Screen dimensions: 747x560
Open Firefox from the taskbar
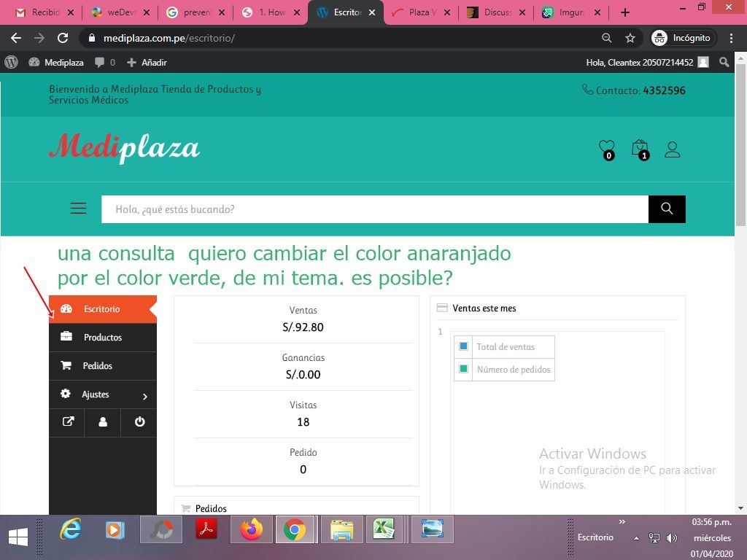(x=251, y=529)
